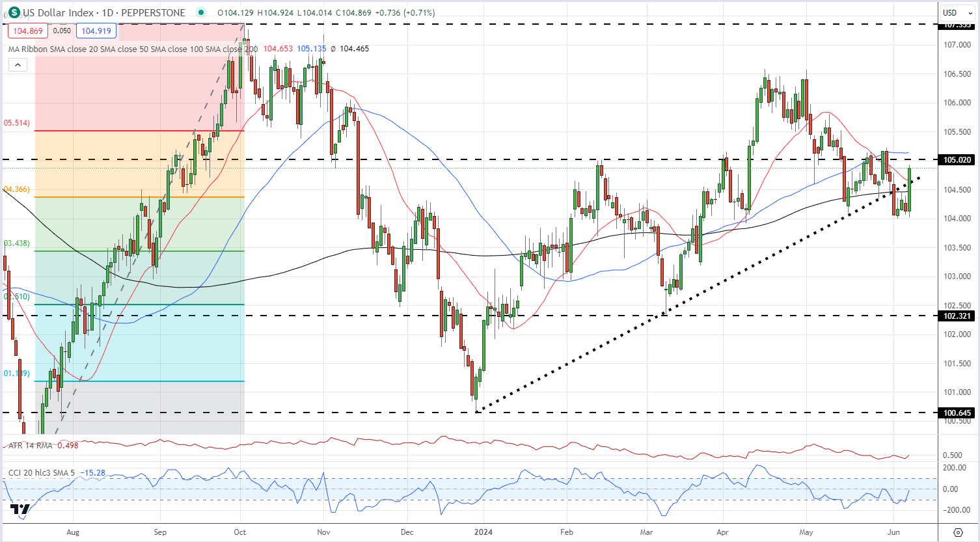Select the MA Ribbon indicator legend
This screenshot has height=542, width=980.
click(x=133, y=49)
